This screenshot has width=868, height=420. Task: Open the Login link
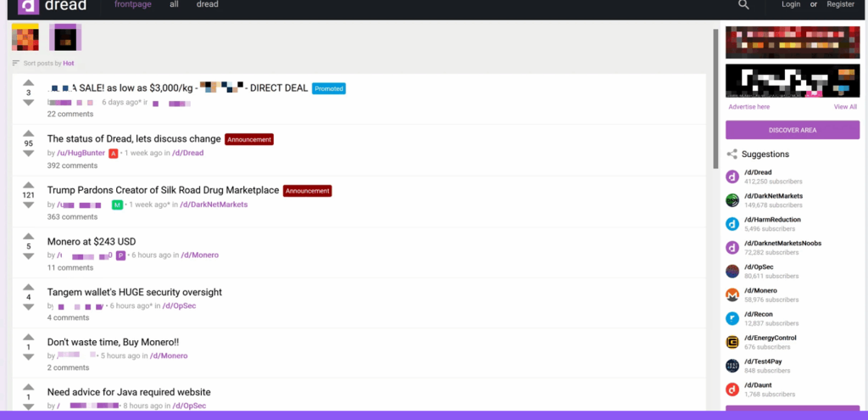coord(790,5)
